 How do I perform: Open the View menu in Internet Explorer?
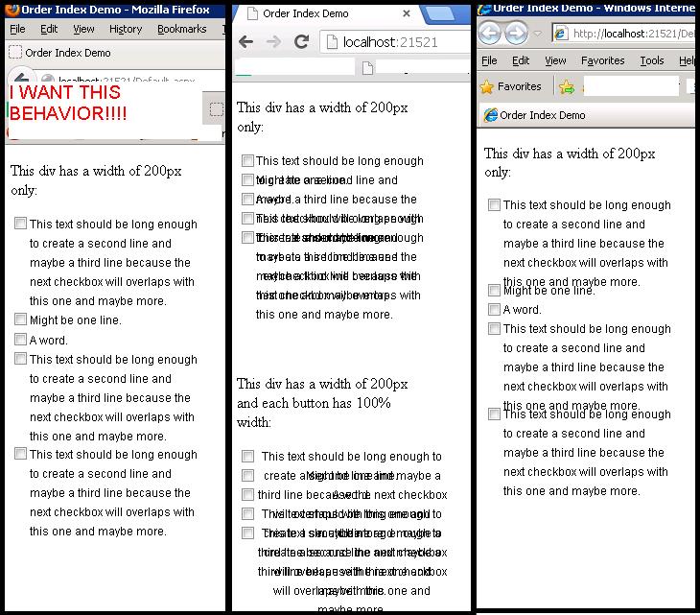point(555,60)
